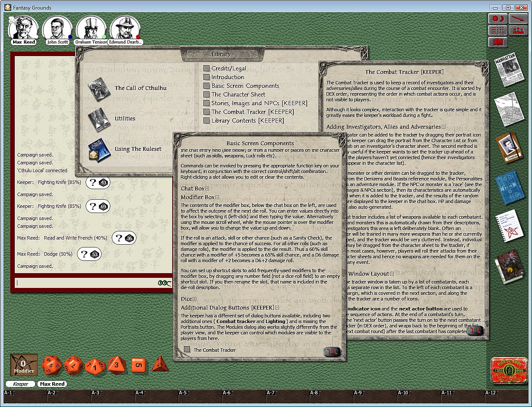Click link icon in Combat Tracker window
Image resolution: width=532 pixels, height=407 pixels.
coord(474,331)
